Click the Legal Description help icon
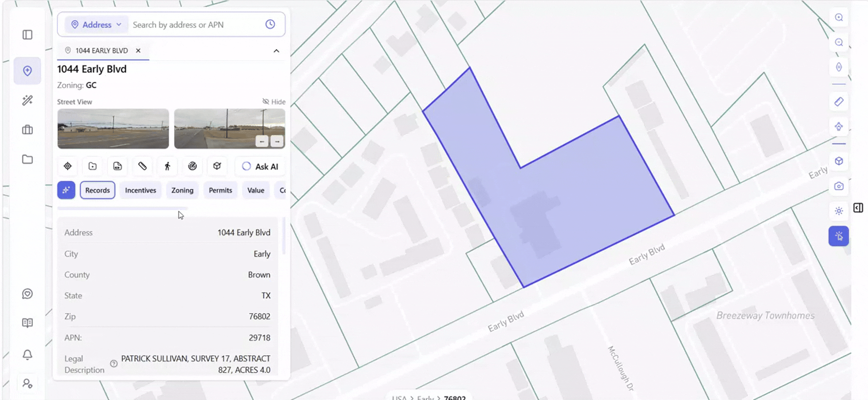This screenshot has height=400, width=868. coord(114,364)
